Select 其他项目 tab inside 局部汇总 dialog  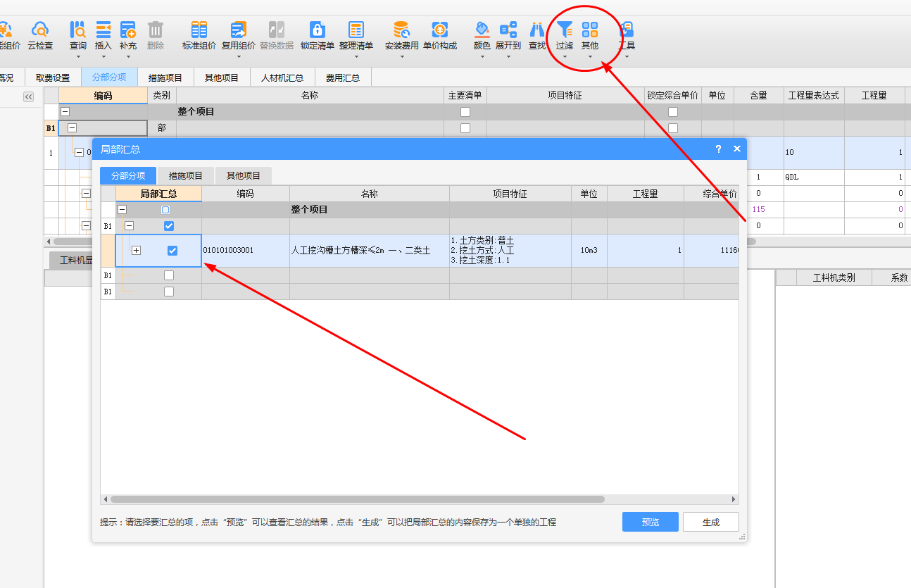coord(244,176)
